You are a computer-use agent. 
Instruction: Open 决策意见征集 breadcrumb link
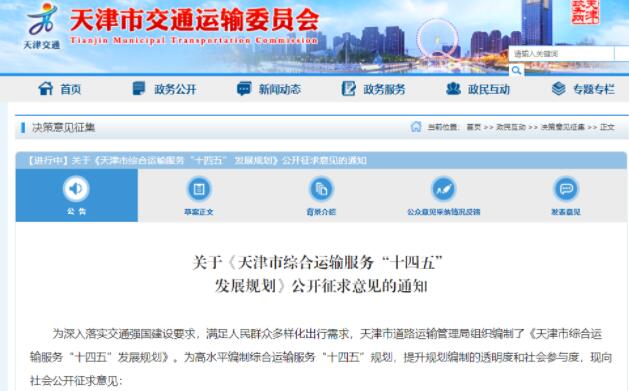(x=562, y=127)
